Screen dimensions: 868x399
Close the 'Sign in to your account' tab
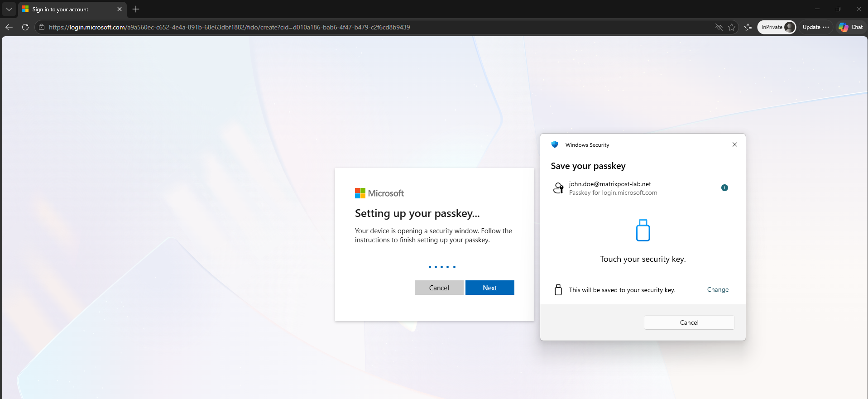click(x=120, y=9)
